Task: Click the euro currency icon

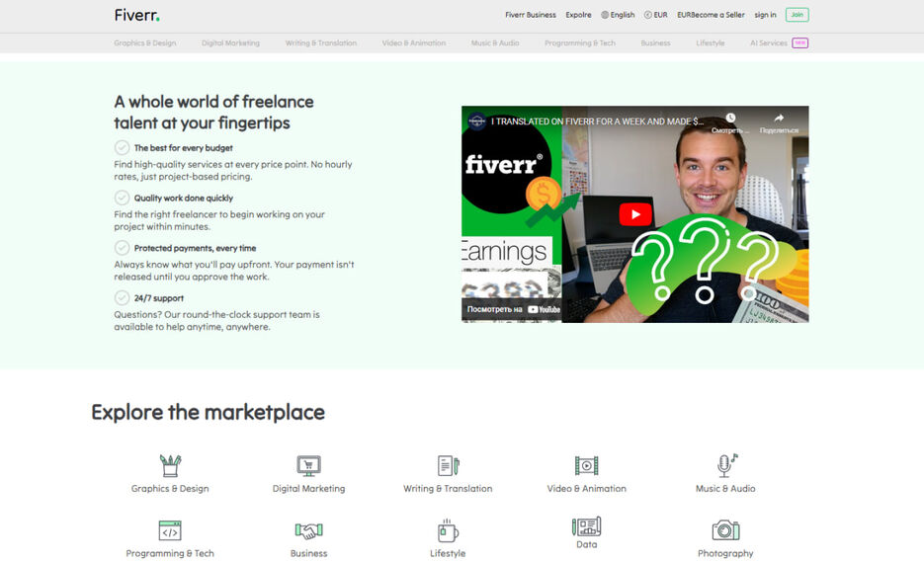Action: pos(647,15)
